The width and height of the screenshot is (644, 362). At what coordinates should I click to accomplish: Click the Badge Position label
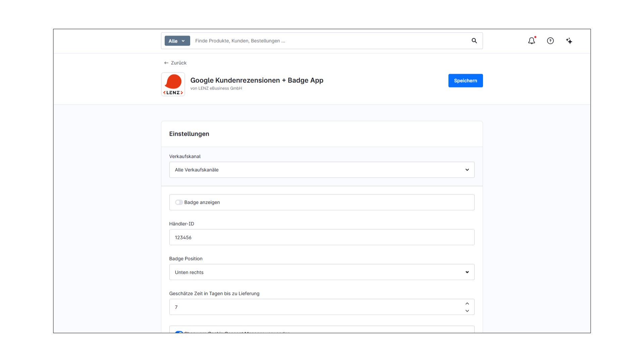(x=186, y=258)
